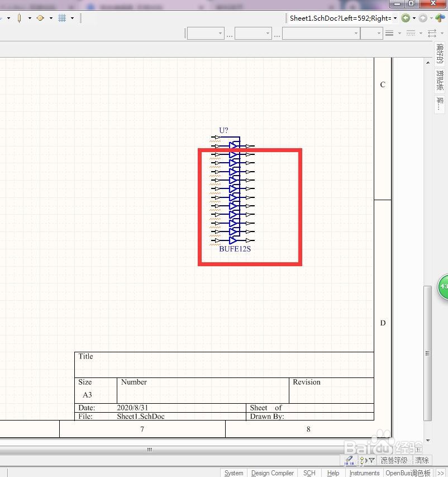Expand the address bar dropdown arrow
The width and height of the screenshot is (448, 477).
pyautogui.click(x=395, y=18)
